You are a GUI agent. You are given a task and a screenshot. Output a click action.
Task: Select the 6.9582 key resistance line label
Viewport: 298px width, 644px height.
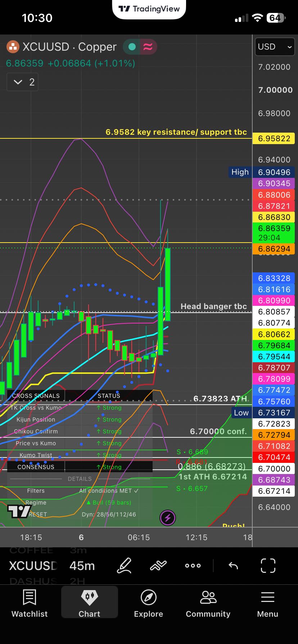point(176,132)
